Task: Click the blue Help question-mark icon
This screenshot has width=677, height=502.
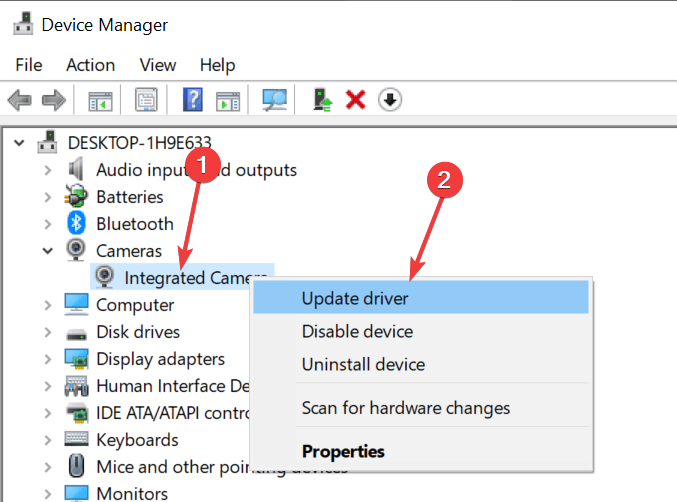Action: 193,100
